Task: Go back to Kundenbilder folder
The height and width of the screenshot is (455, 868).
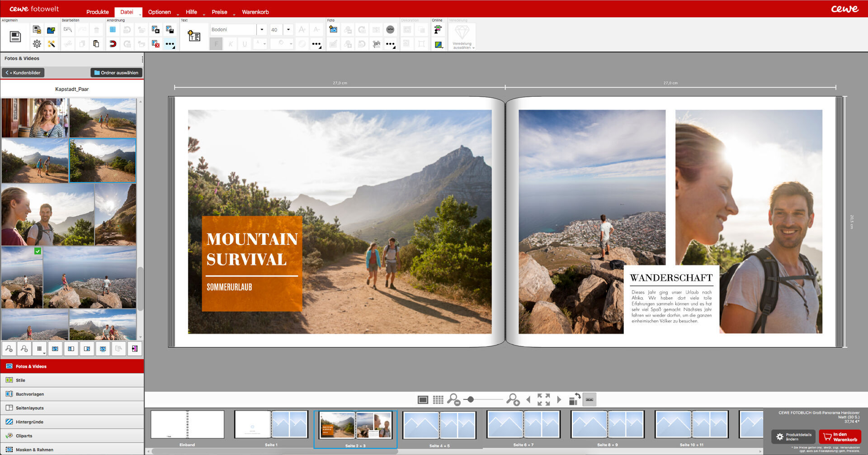Action: coord(23,72)
